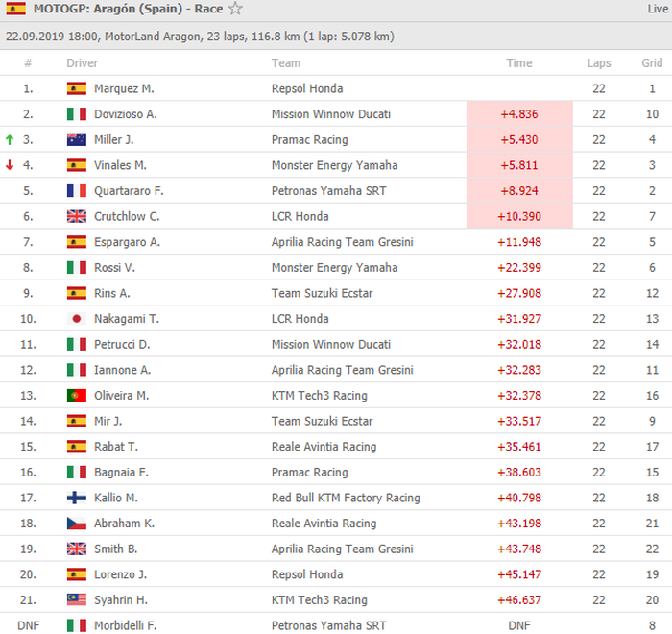Click the Spain flag in the header
Image resolution: width=672 pixels, height=634 pixels.
click(16, 10)
